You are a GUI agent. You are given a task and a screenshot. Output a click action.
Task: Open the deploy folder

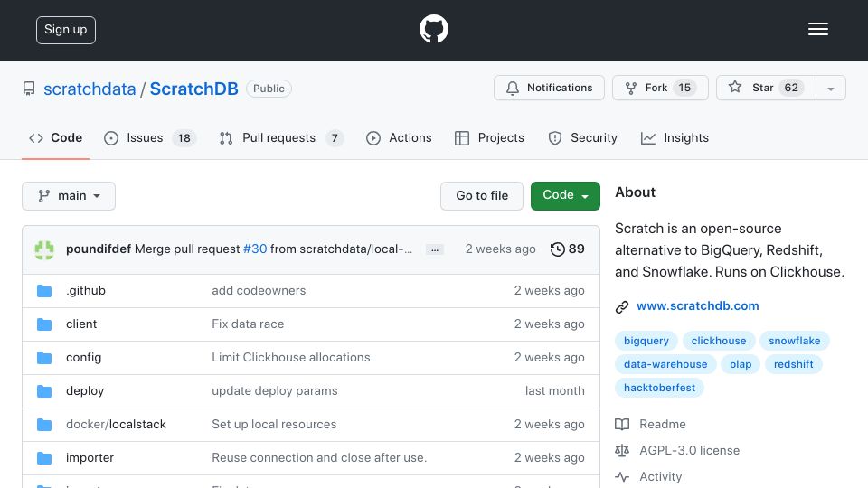pos(85,391)
